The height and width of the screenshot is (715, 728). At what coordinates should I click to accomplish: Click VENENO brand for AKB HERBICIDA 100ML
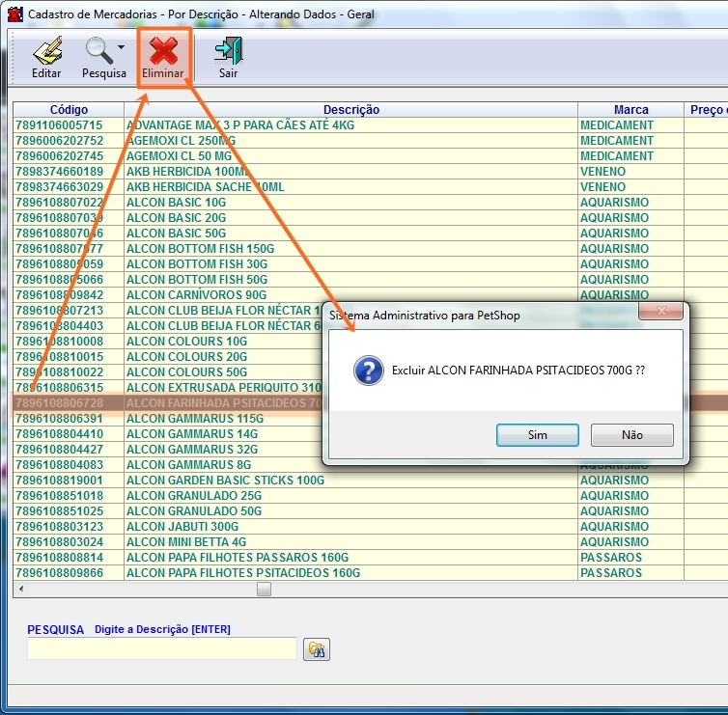coord(602,171)
